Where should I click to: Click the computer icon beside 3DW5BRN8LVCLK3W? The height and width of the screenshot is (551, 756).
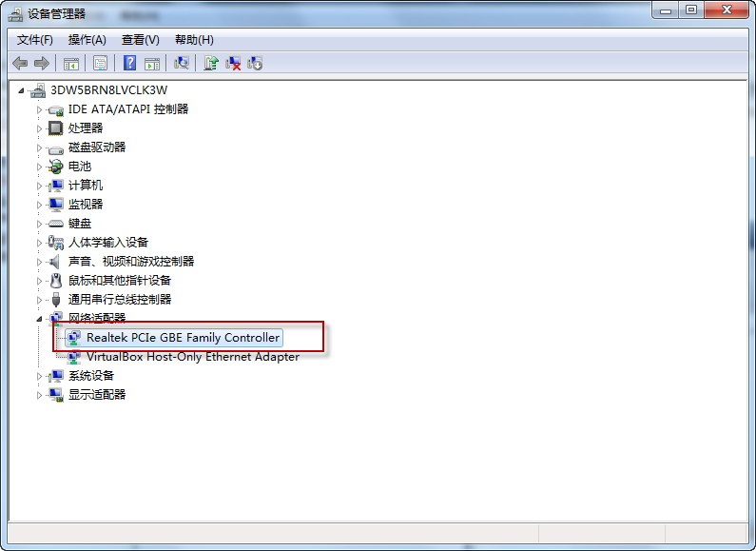38,90
